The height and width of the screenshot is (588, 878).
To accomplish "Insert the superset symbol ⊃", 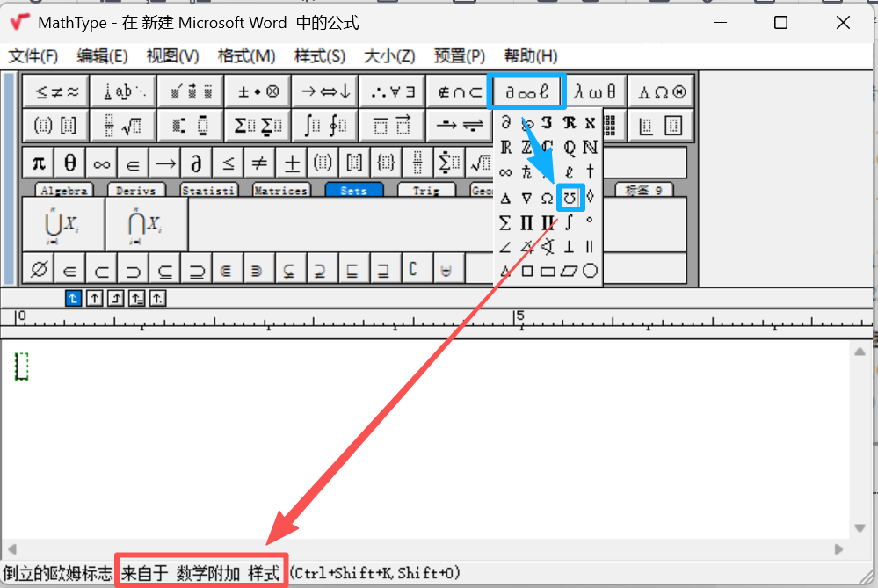I will pyautogui.click(x=133, y=270).
